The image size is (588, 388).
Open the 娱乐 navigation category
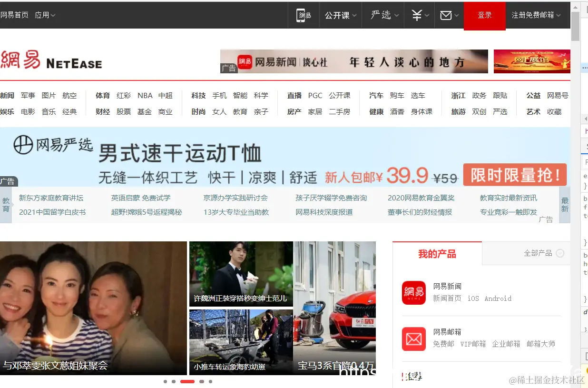pyautogui.click(x=7, y=112)
